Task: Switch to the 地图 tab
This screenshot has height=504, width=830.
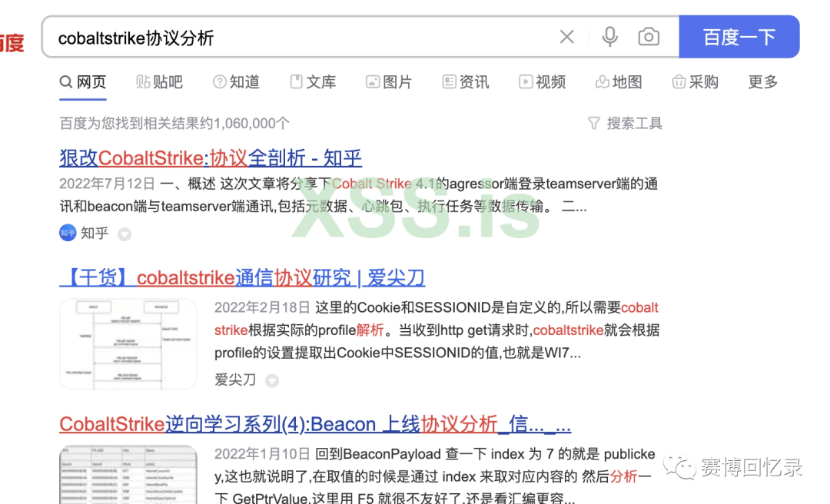Action: [x=619, y=82]
